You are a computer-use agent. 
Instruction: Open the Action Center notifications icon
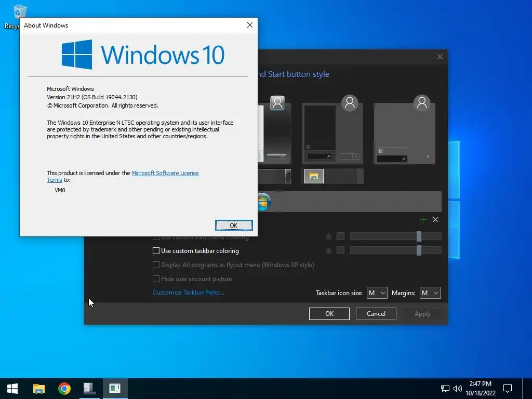coord(508,389)
